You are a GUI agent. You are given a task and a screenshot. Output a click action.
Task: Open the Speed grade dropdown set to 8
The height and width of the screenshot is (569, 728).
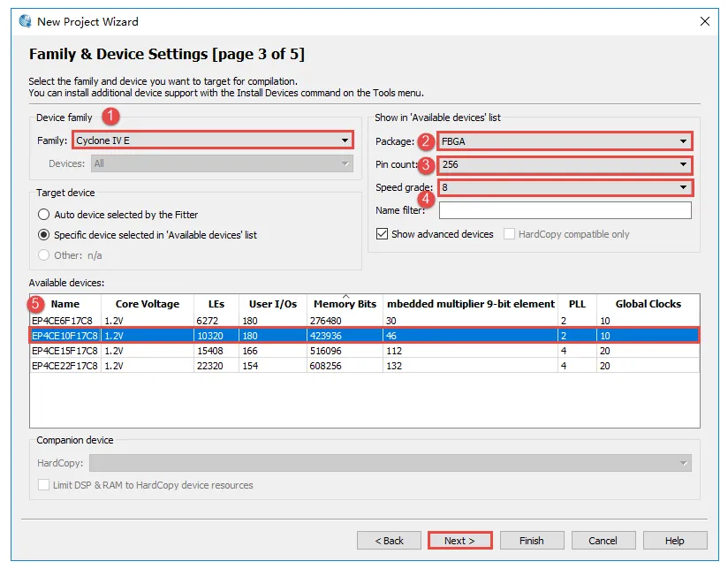pyautogui.click(x=565, y=187)
